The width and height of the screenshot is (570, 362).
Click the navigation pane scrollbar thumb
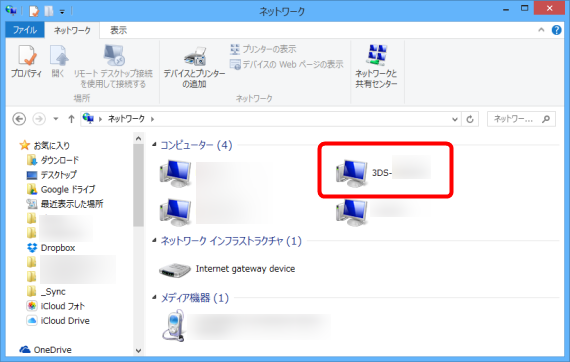[x=138, y=185]
